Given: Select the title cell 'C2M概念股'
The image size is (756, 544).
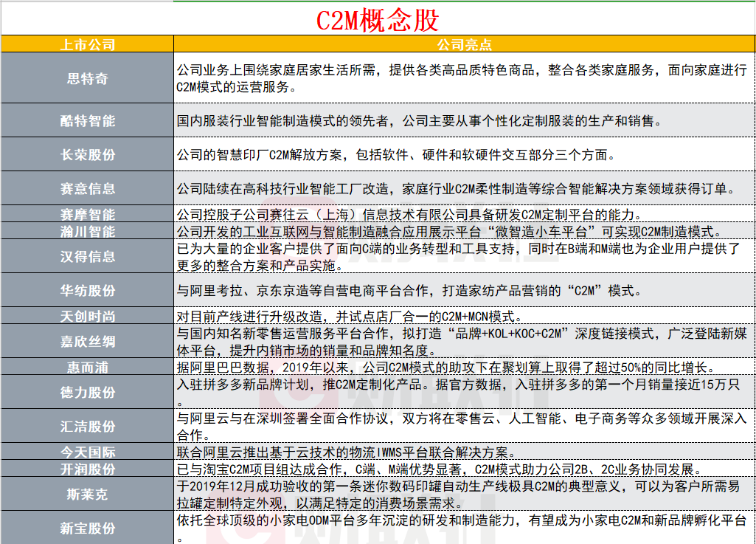Looking at the screenshot, I should coord(378,19).
